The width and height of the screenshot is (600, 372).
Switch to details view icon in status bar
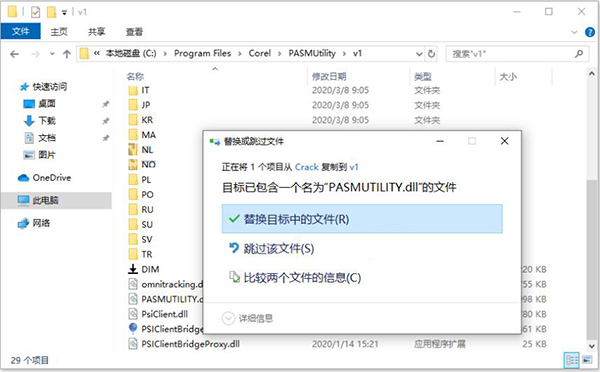pos(572,360)
